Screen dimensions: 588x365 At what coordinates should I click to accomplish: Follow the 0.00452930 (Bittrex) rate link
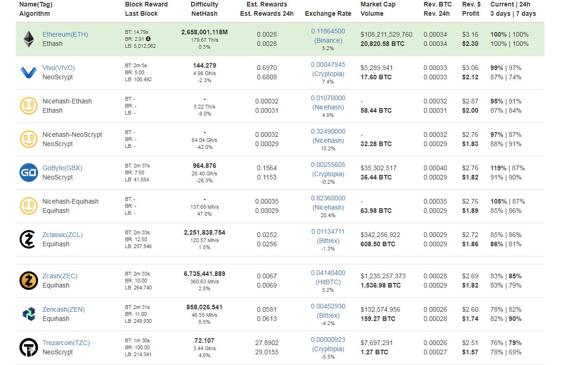tap(328, 311)
